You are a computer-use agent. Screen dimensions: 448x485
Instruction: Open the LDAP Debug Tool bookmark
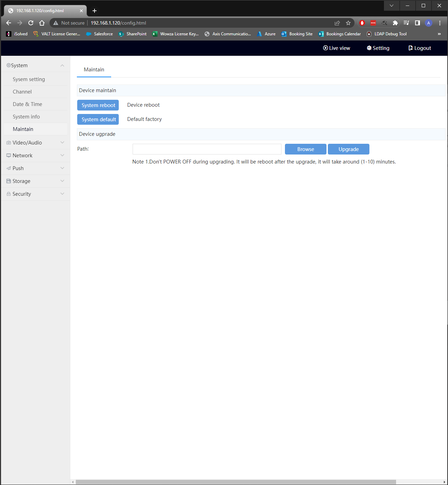click(387, 34)
